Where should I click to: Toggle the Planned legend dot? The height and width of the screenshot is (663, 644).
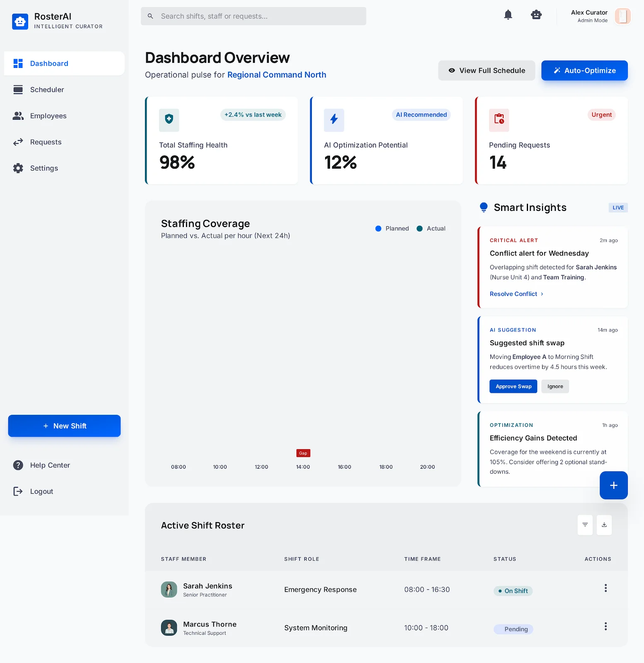tap(378, 228)
